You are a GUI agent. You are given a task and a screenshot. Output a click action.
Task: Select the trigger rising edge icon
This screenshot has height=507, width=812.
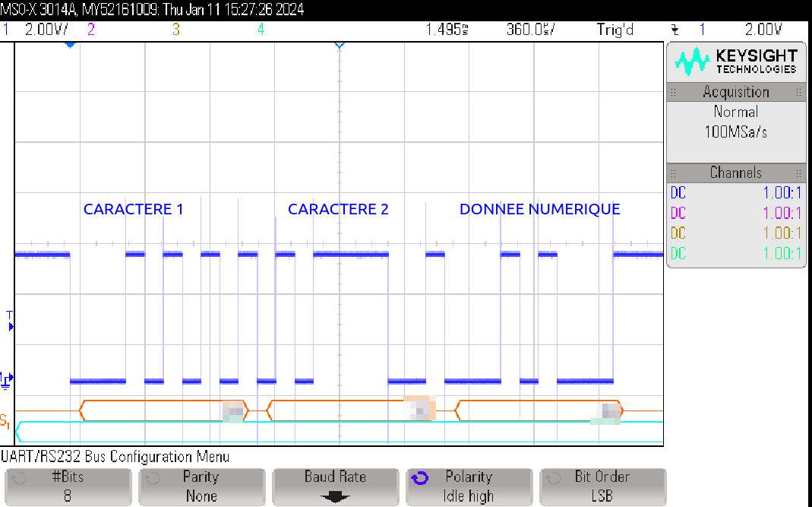675,30
